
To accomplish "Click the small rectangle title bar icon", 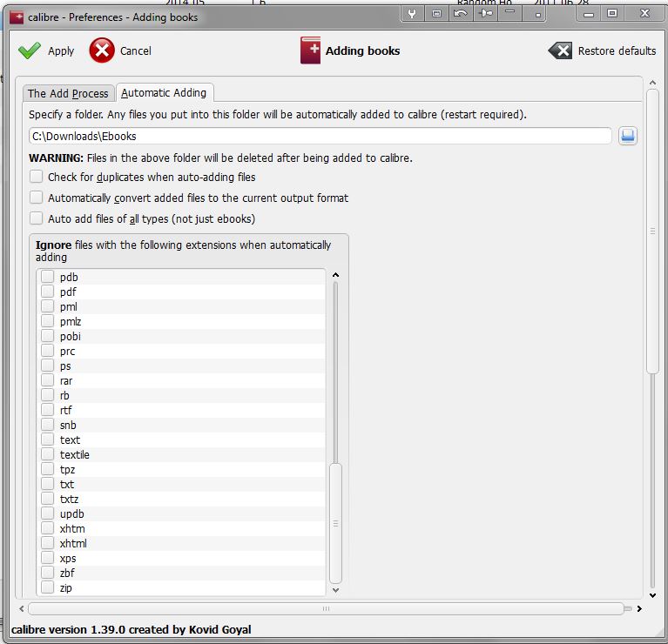I will click(436, 14).
